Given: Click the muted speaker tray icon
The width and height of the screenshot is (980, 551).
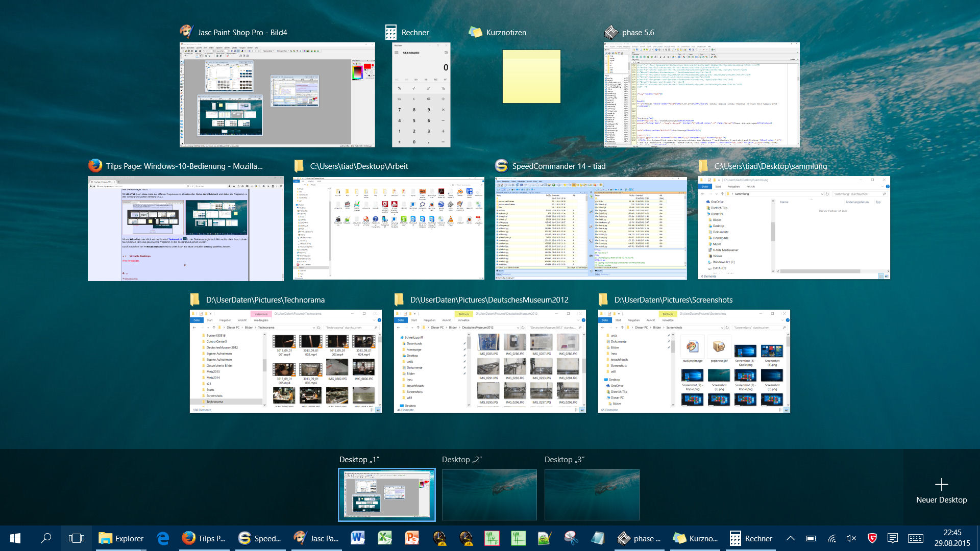Looking at the screenshot, I should [851, 538].
